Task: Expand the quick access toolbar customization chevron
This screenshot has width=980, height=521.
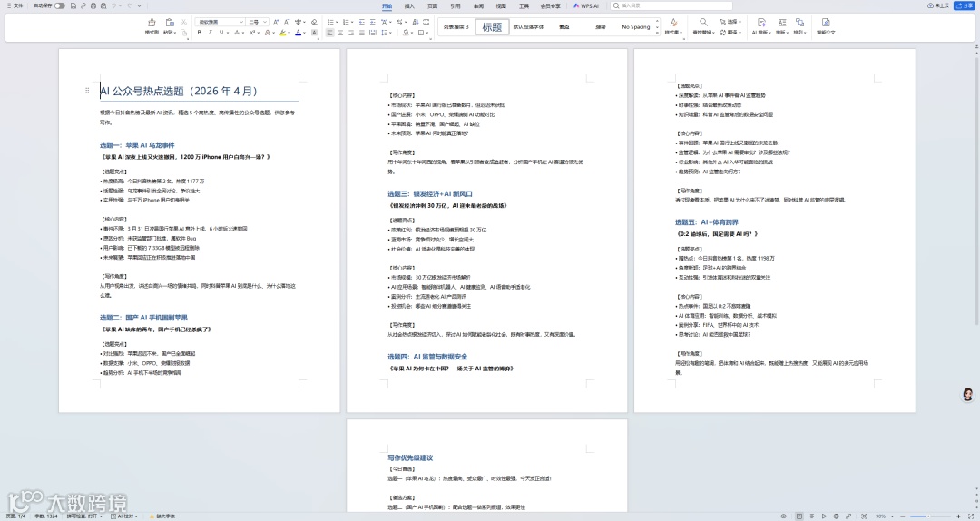Action: point(140,5)
